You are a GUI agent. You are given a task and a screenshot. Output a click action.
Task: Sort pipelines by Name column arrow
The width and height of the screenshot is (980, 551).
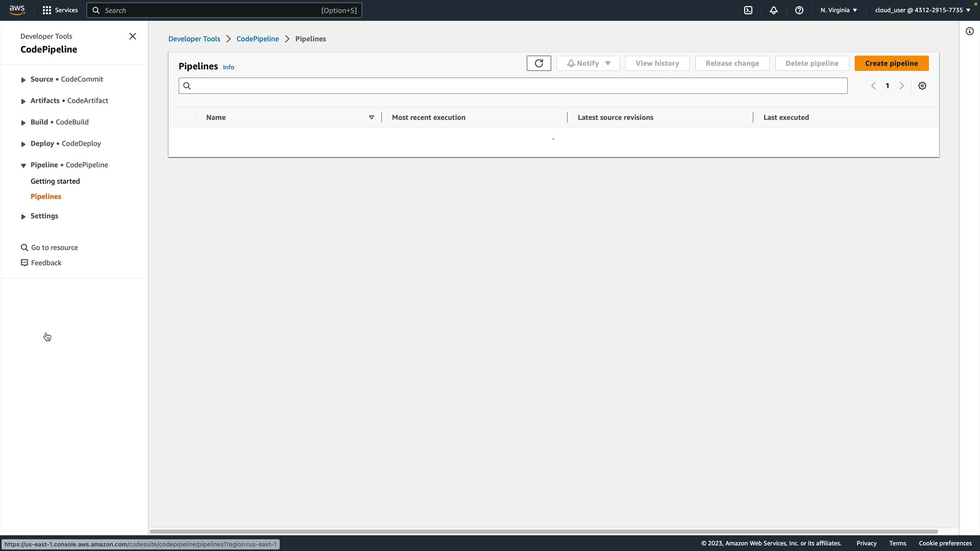click(372, 117)
